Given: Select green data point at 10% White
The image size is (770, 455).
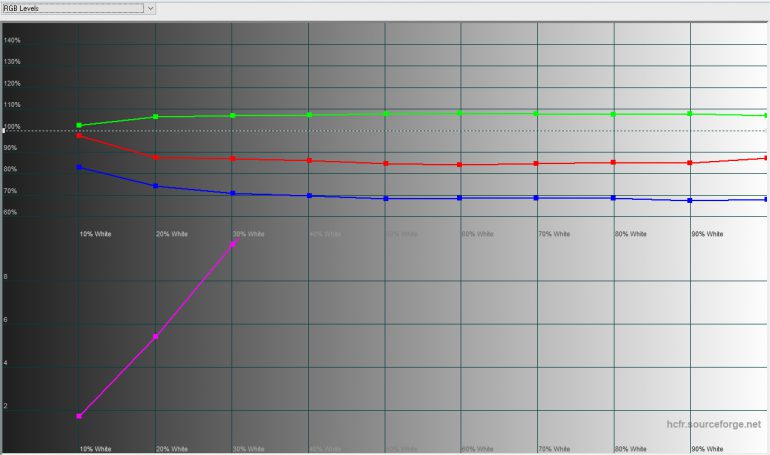Looking at the screenshot, I should (x=79, y=126).
